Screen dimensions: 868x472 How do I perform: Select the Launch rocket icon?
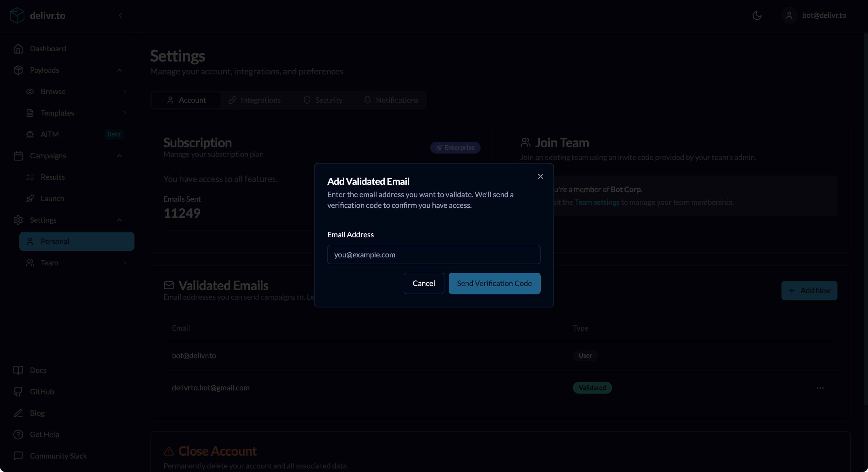(30, 198)
